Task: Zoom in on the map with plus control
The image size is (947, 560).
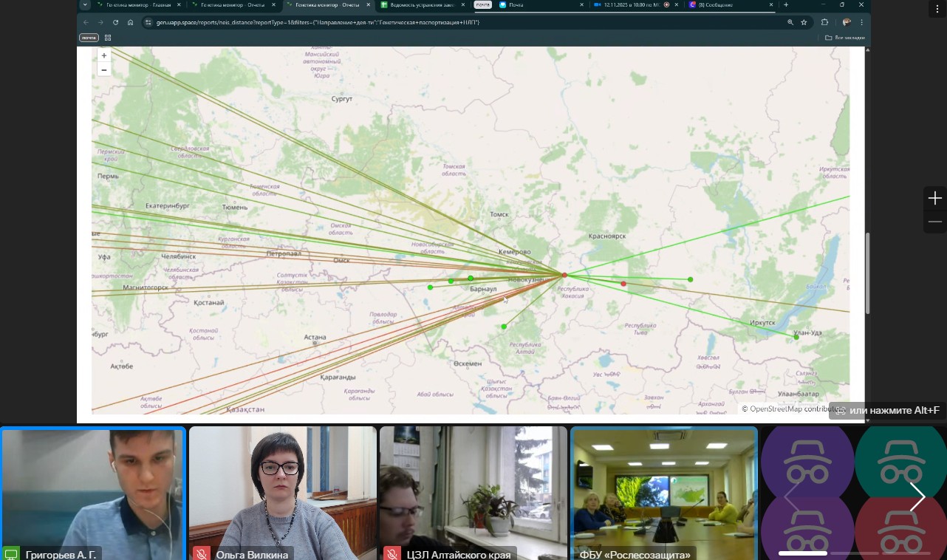Action: coord(104,55)
